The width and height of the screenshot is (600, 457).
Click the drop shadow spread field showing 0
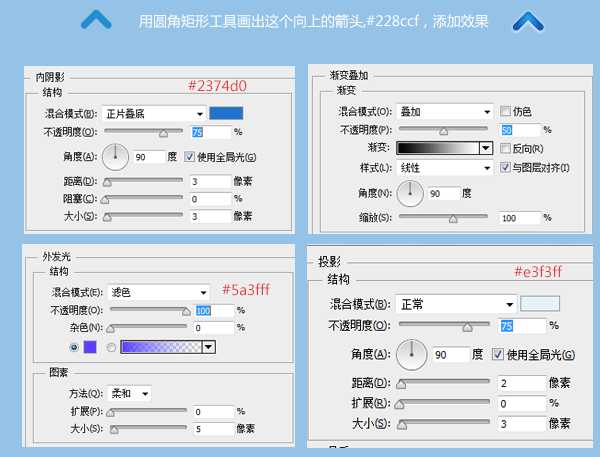click(x=522, y=403)
